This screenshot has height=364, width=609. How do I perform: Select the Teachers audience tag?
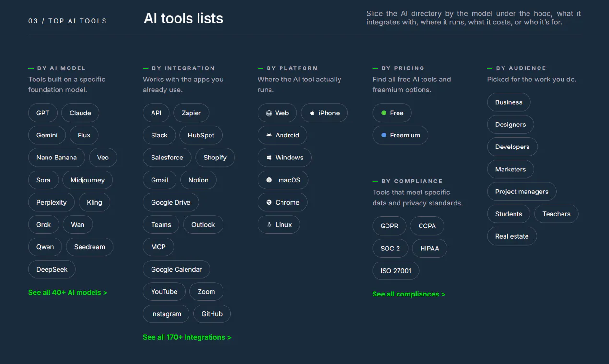click(x=556, y=214)
